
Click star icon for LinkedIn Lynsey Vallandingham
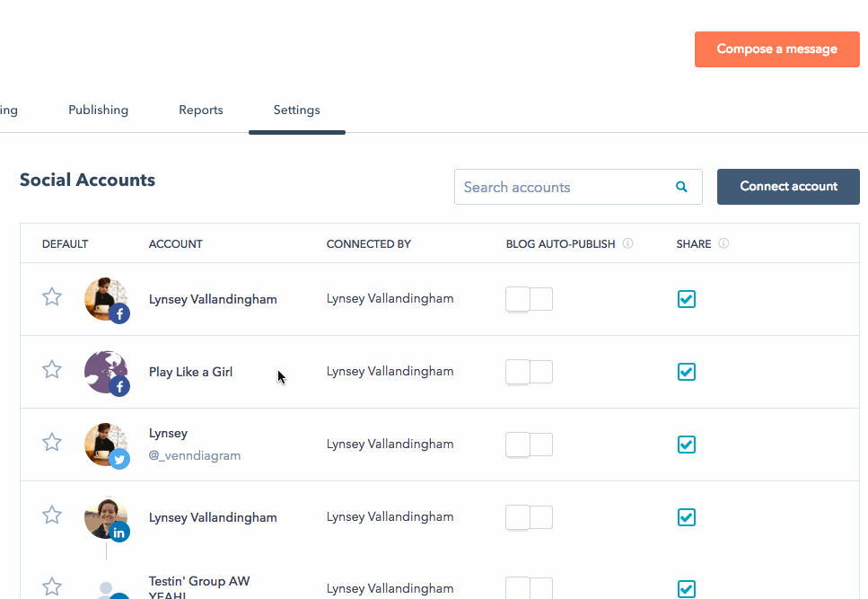pyautogui.click(x=52, y=515)
